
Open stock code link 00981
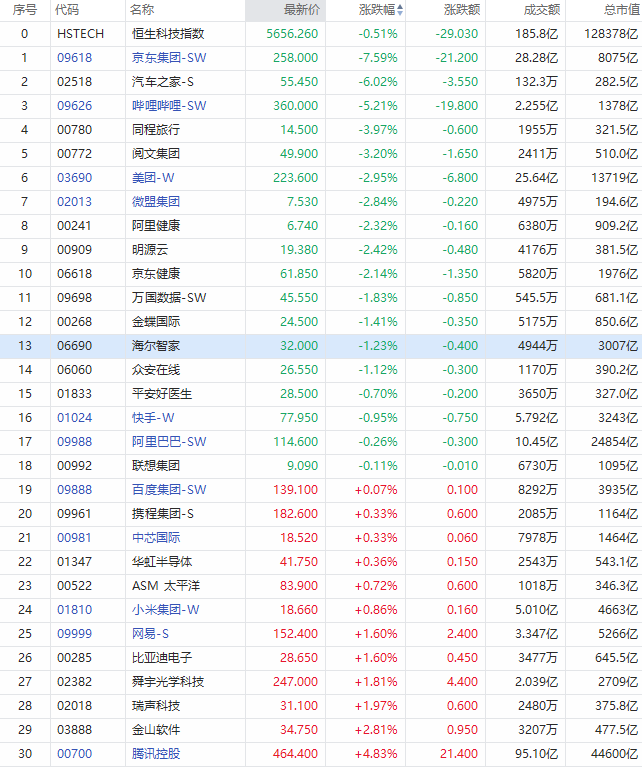[74, 538]
